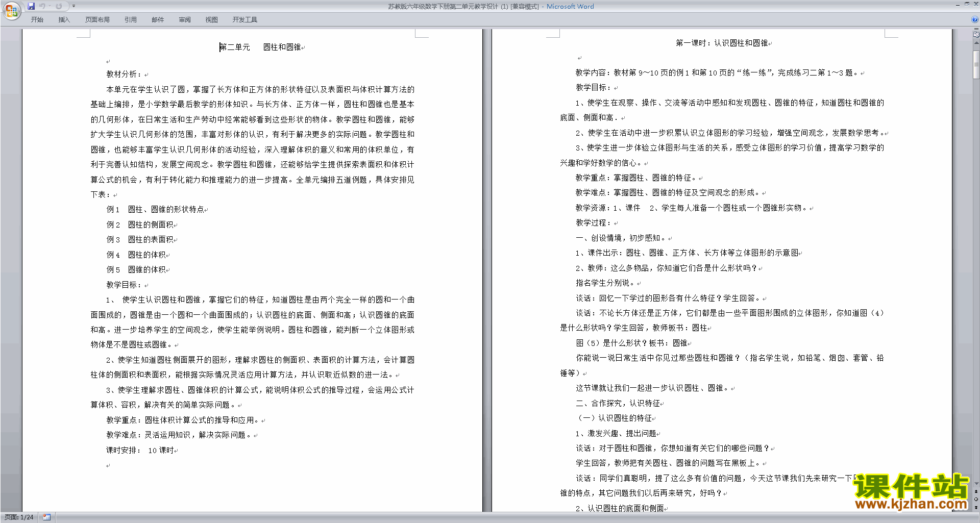The width and height of the screenshot is (980, 523).
Task: Click the line 一、创设情境,初步感知
Action: point(622,238)
